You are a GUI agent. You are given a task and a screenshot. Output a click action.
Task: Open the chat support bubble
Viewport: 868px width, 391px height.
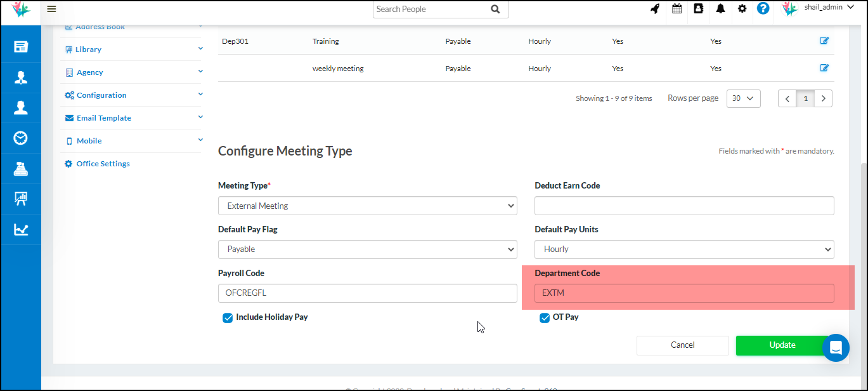pyautogui.click(x=836, y=348)
